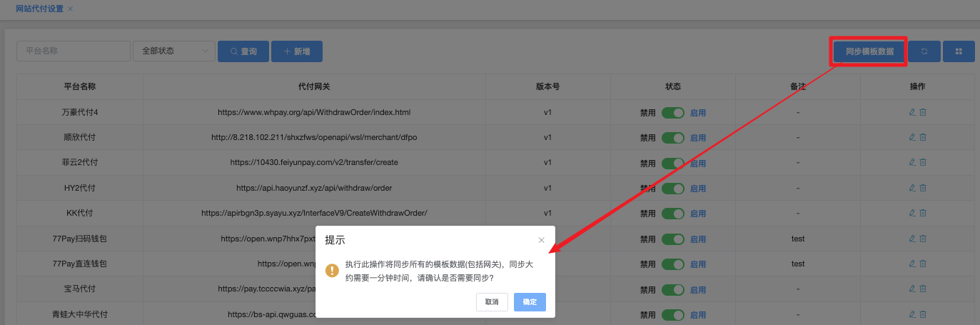Click the edit icon for 宝马代付

pos(912,289)
